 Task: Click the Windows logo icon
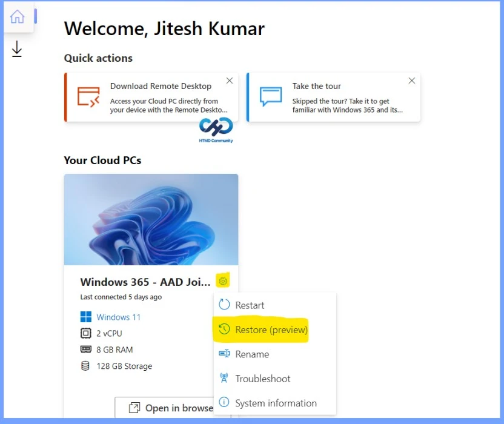[x=86, y=317]
